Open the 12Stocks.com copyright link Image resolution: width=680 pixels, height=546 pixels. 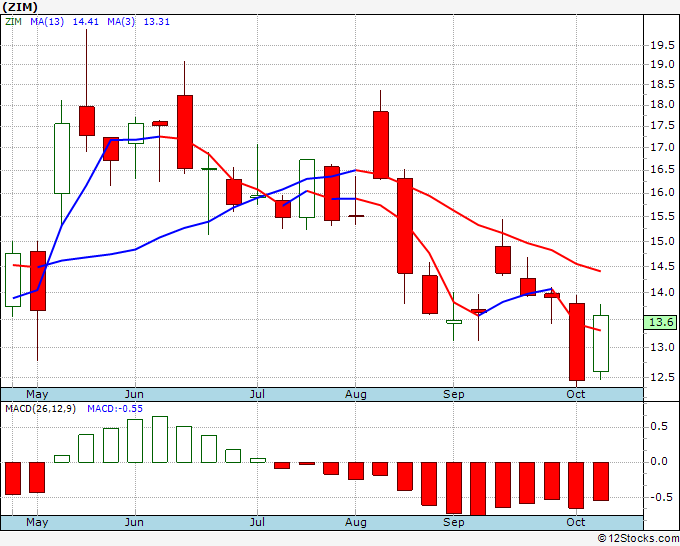tap(638, 539)
